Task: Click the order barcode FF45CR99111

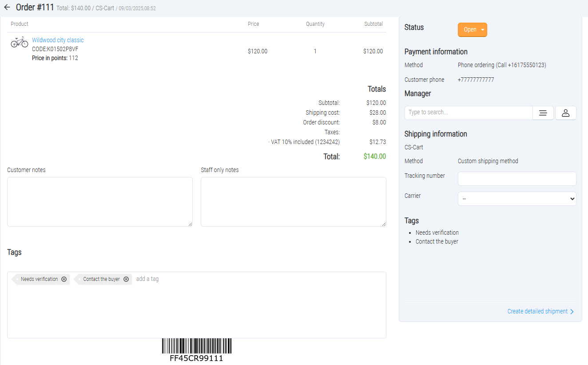Action: 196,349
